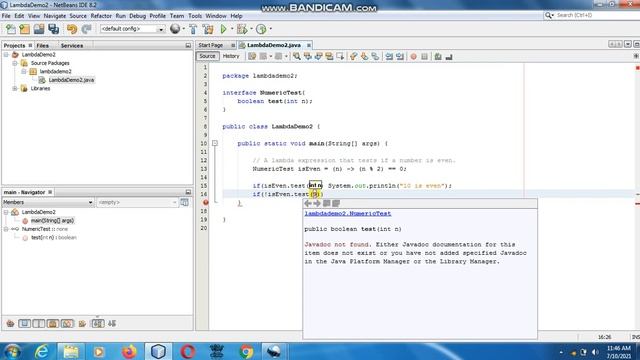This screenshot has width=640, height=360.
Task: Click the Profile Project clock icon
Action: 261,29
